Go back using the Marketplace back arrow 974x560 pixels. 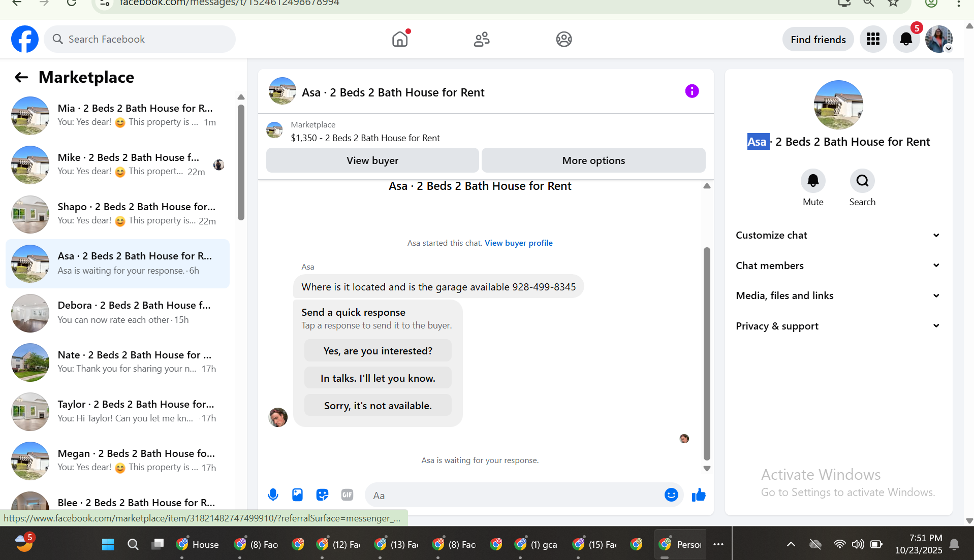[21, 77]
